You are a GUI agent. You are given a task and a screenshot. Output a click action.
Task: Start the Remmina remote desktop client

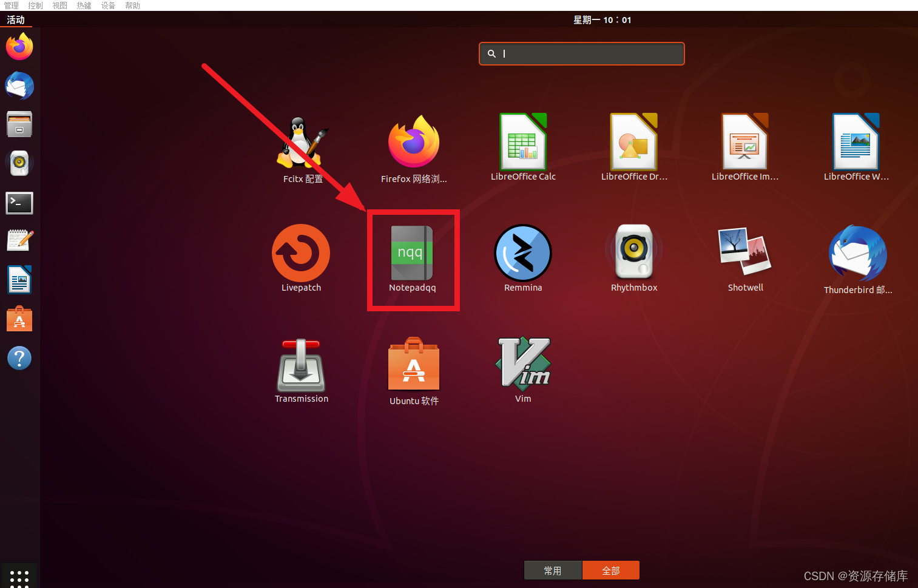[x=523, y=254]
